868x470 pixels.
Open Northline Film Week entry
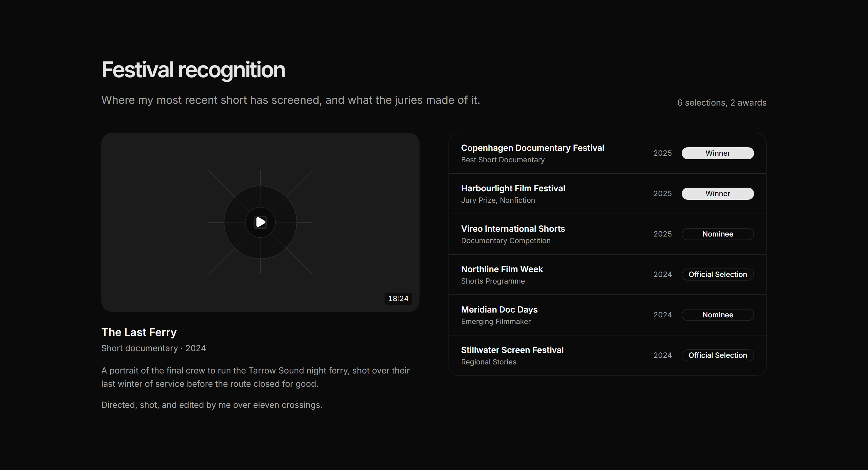pos(608,275)
